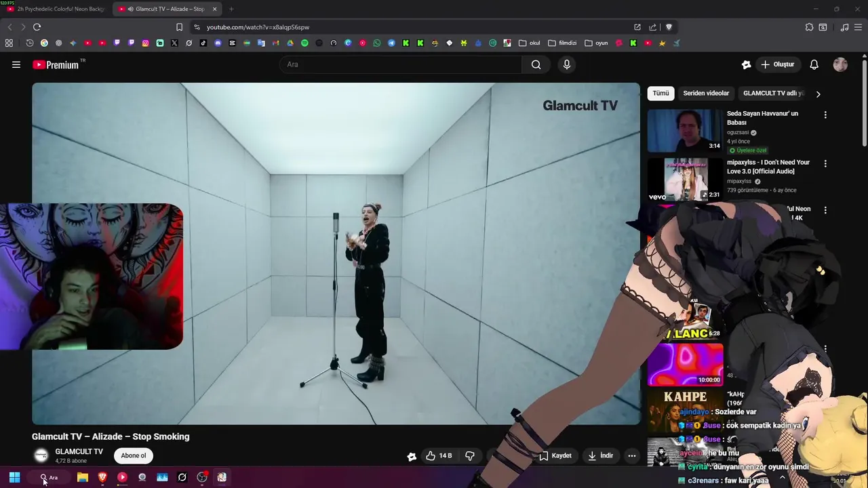Open the mipaxylss I Don't Need Your Love video
The height and width of the screenshot is (488, 868).
(x=768, y=167)
